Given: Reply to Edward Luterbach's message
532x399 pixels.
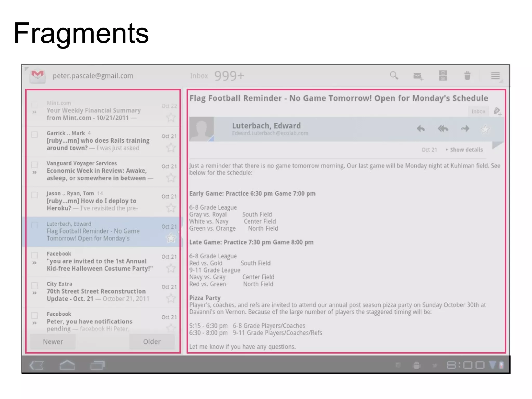Looking at the screenshot, I should coord(421,129).
